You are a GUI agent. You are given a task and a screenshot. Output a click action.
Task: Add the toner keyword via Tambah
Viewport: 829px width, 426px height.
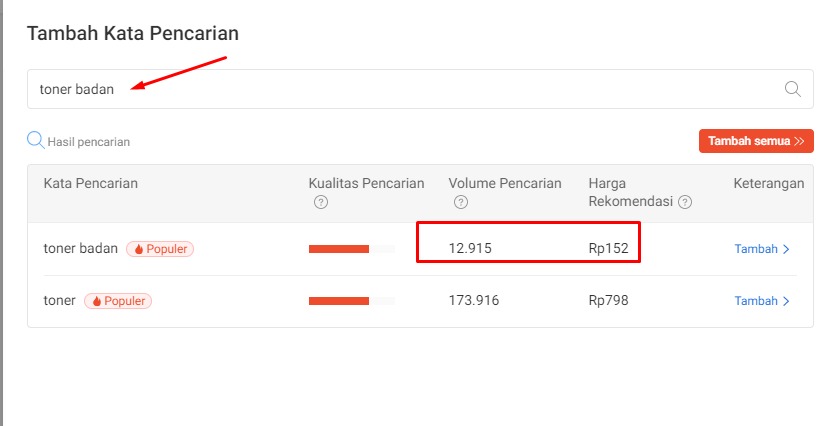762,301
